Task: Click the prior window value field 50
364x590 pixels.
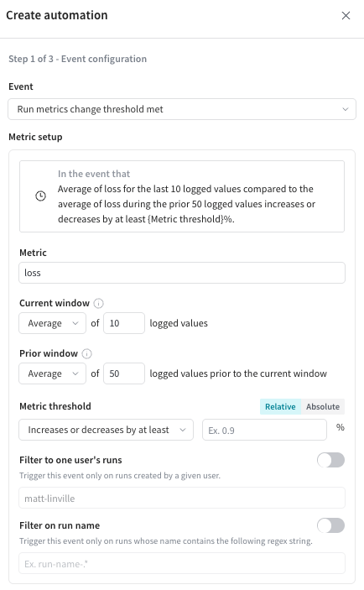Action: [124, 373]
